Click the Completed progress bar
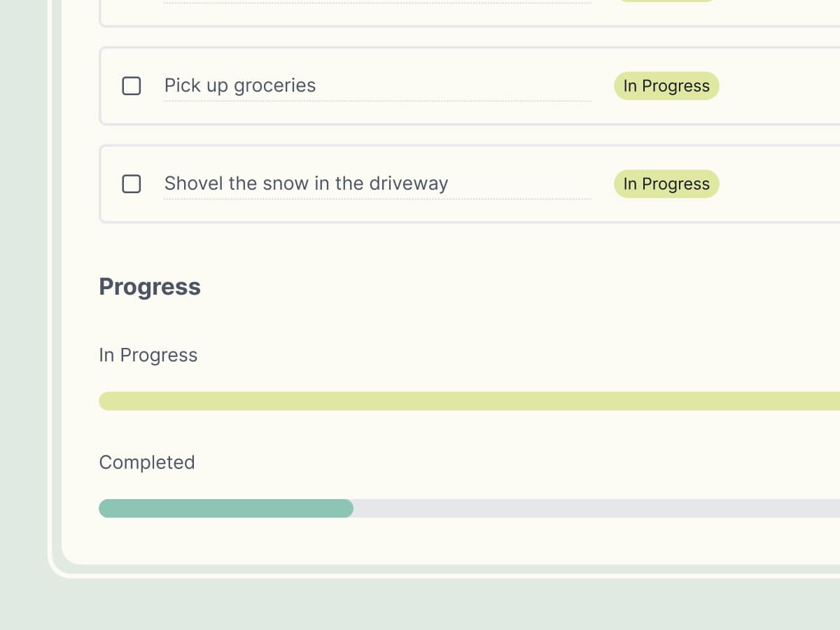 [469, 508]
